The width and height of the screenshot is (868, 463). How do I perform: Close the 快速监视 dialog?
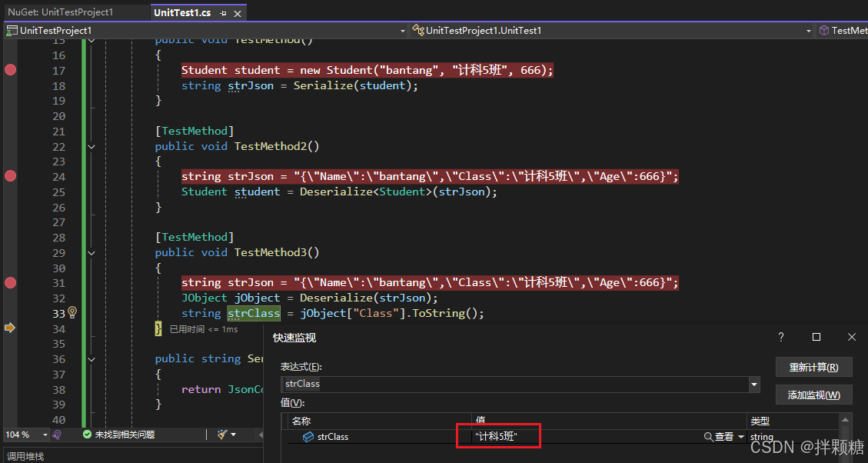[x=852, y=337]
